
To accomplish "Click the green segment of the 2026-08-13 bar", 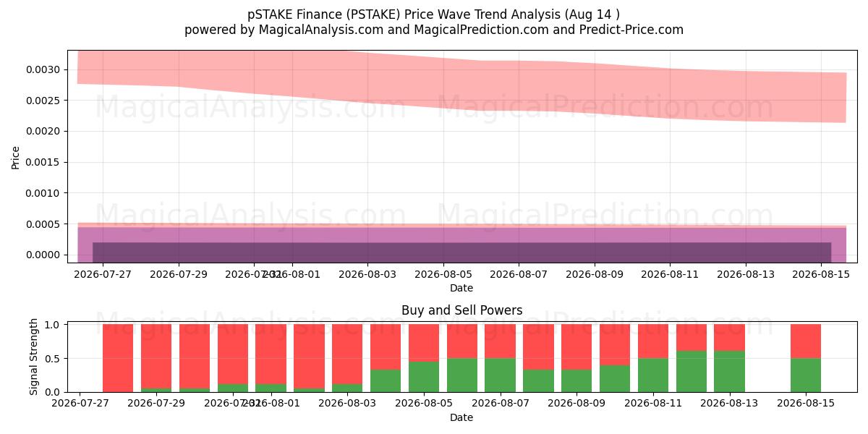I will click(x=729, y=372).
